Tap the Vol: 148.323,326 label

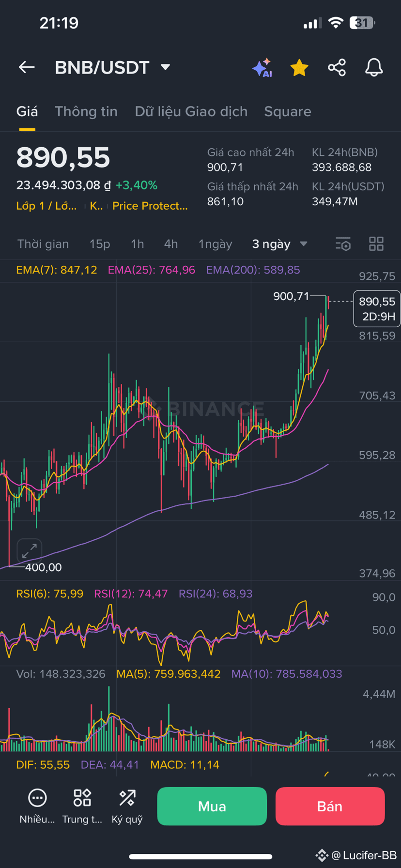click(x=61, y=674)
